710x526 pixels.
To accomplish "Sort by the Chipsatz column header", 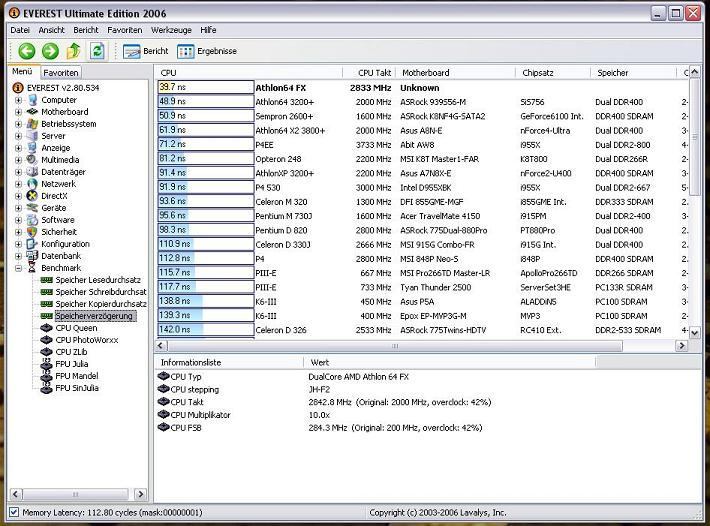I will coord(553,73).
